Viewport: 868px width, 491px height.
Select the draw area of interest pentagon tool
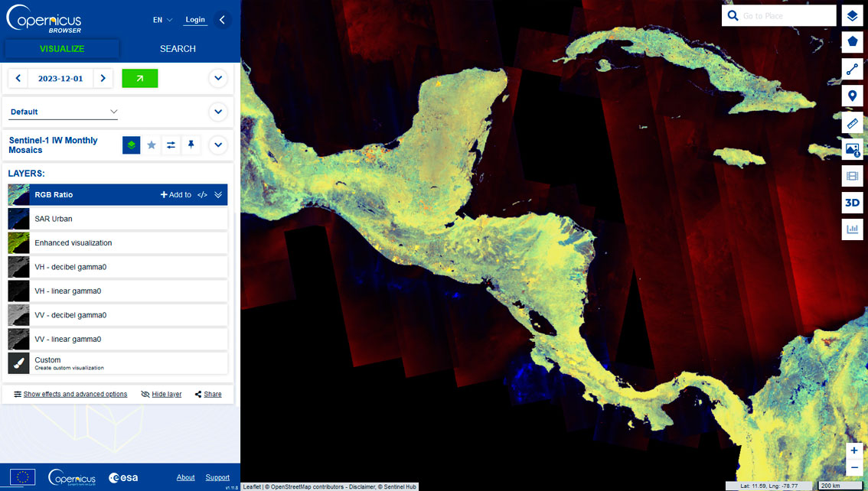click(x=852, y=41)
